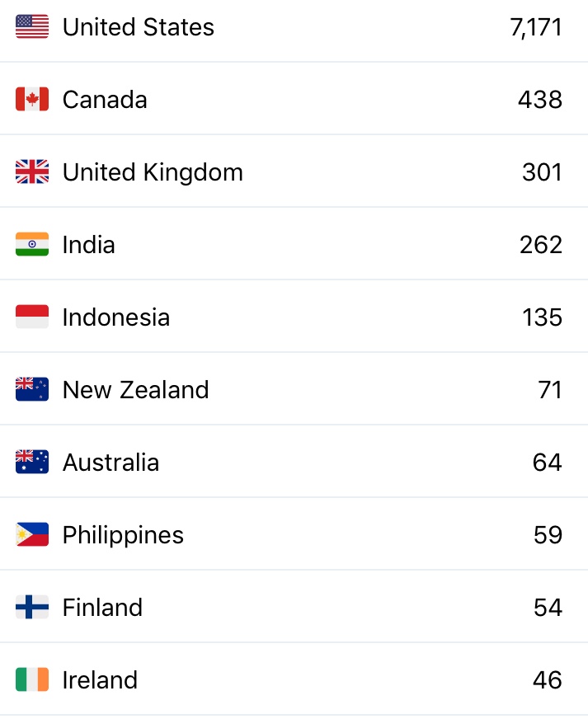Click the 438 count for Canada
The height and width of the screenshot is (719, 588).
tap(540, 100)
